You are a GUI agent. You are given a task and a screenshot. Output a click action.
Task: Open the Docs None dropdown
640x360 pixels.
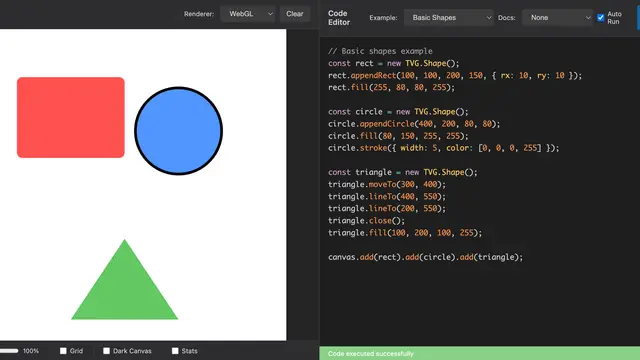click(x=557, y=18)
